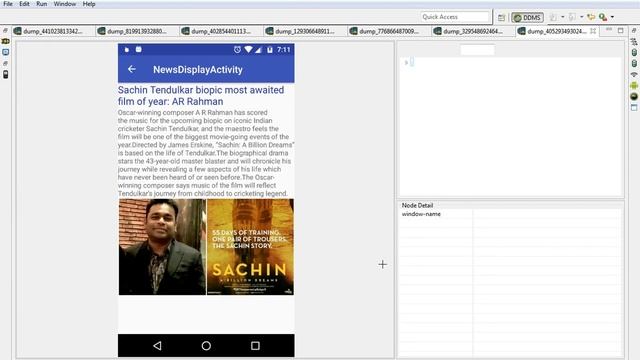Select the window-name row in Node Detail

click(x=511, y=214)
